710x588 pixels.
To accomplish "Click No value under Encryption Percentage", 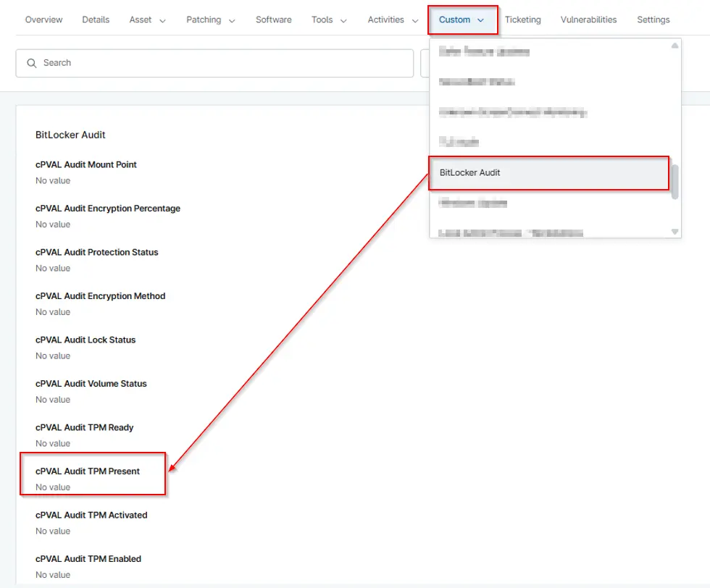I will 53,224.
